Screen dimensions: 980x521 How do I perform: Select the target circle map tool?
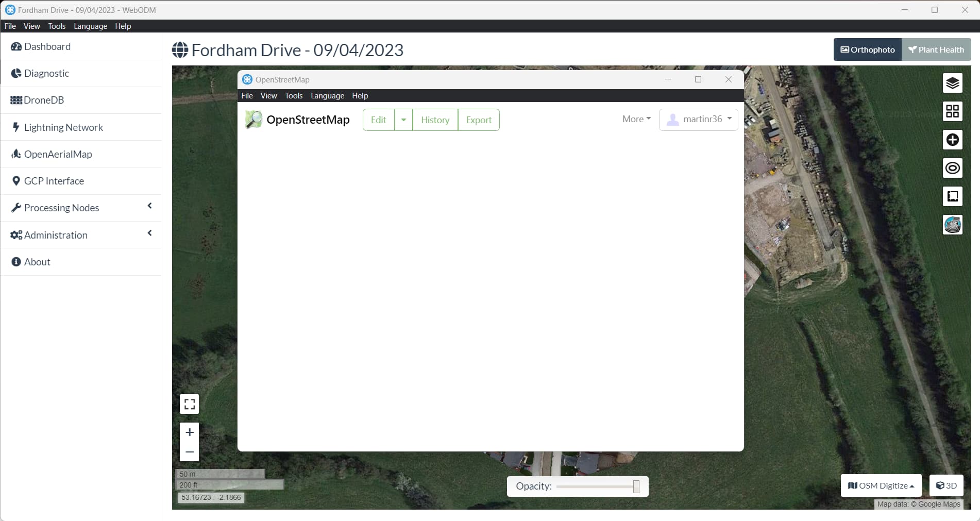(953, 168)
